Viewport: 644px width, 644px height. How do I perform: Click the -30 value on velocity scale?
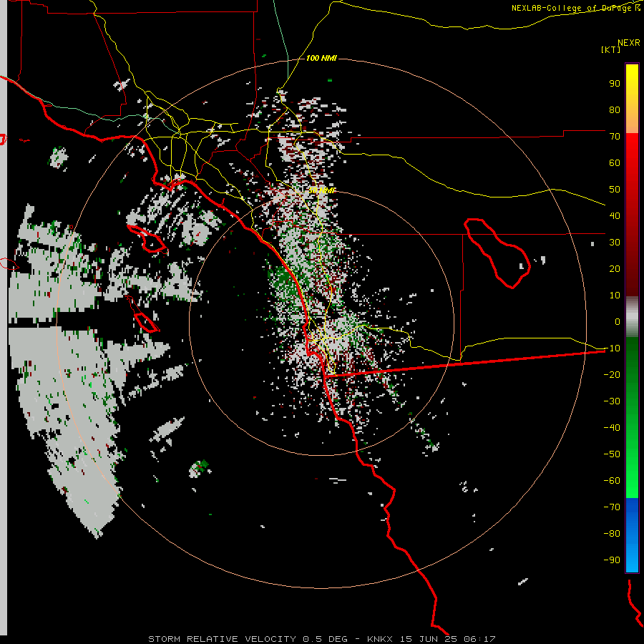pos(612,401)
